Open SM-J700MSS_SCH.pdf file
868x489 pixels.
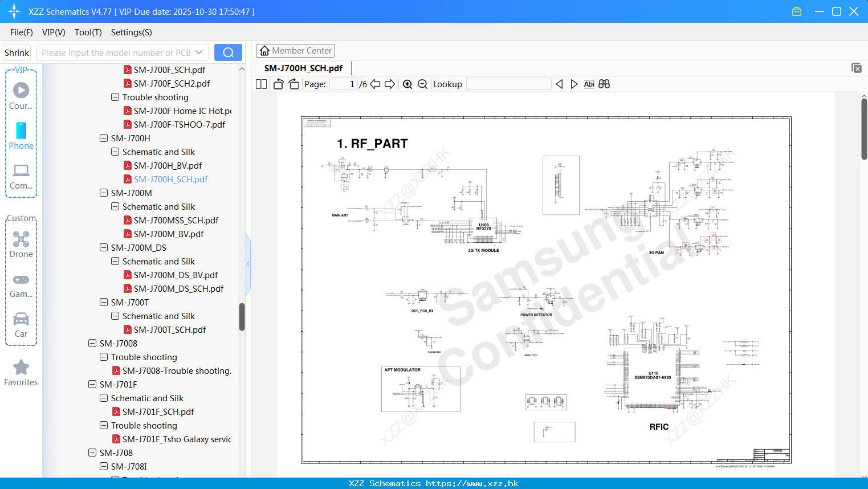tap(176, 221)
